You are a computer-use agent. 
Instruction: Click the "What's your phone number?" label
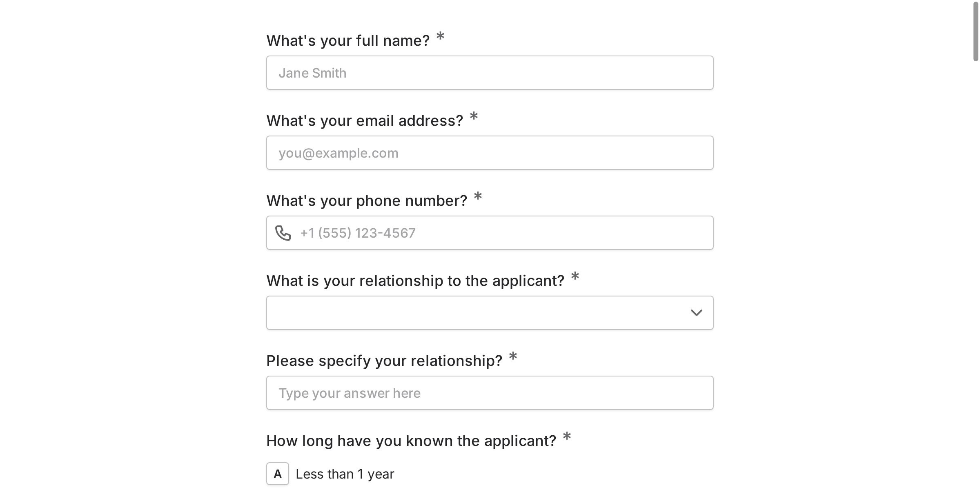pyautogui.click(x=367, y=201)
